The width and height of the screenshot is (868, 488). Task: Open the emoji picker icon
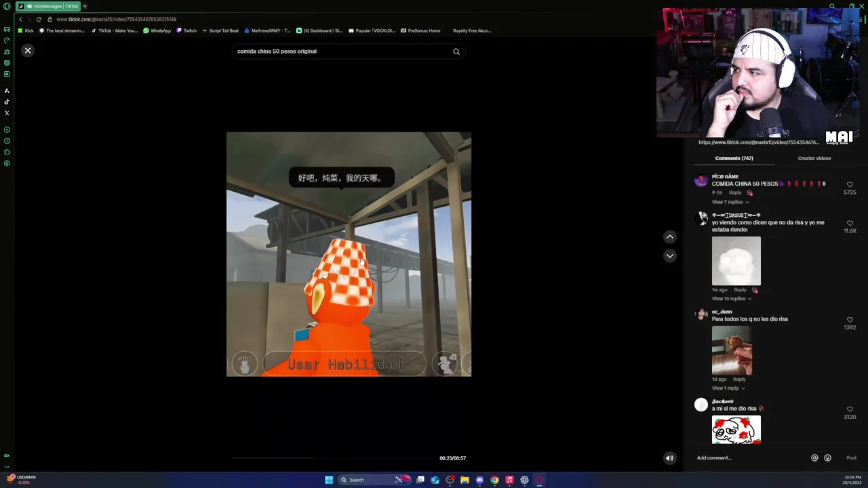[x=827, y=458]
